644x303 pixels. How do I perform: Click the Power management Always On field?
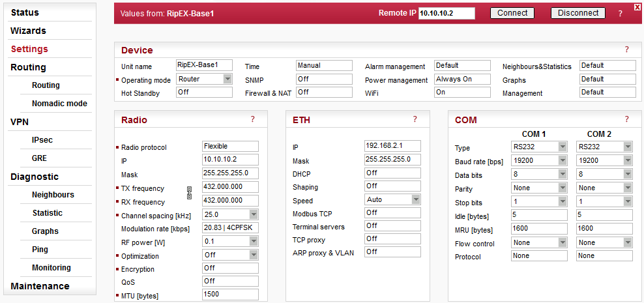click(462, 79)
